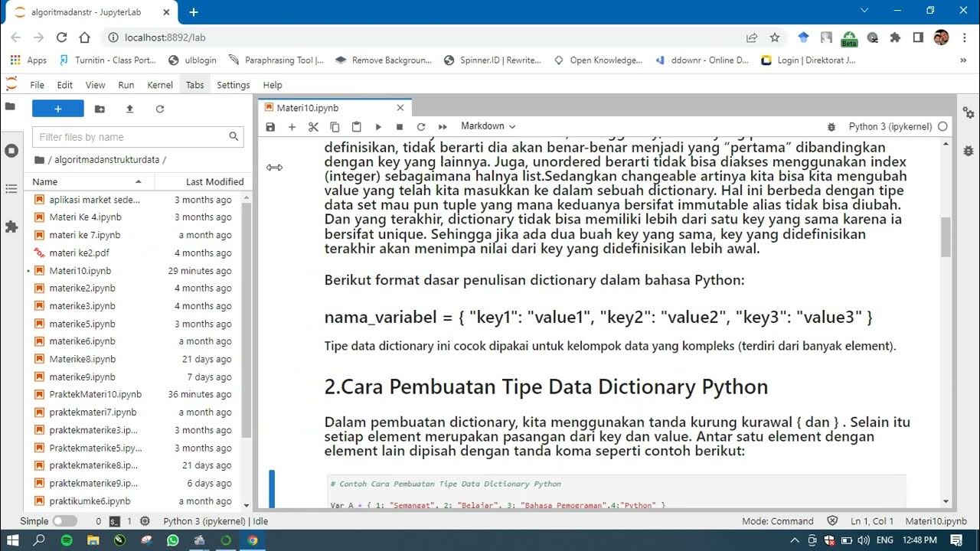Screen dimensions: 980x551
Task: Open the Kernel menu
Action: pyautogui.click(x=160, y=85)
